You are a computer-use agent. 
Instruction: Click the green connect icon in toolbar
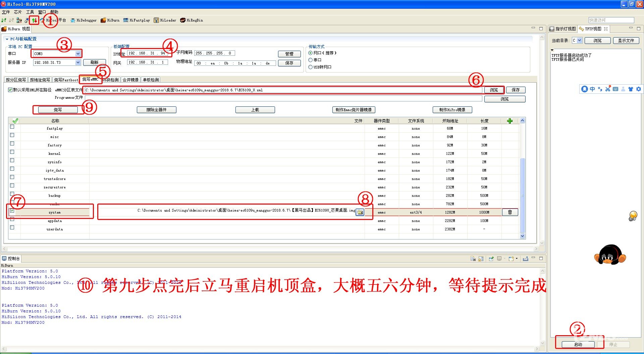4,20
